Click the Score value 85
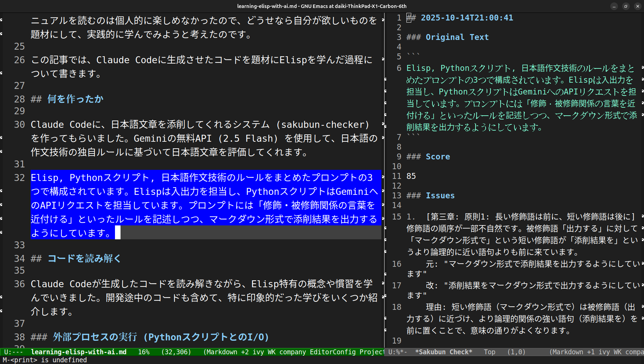The width and height of the screenshot is (644, 364). pyautogui.click(x=411, y=176)
